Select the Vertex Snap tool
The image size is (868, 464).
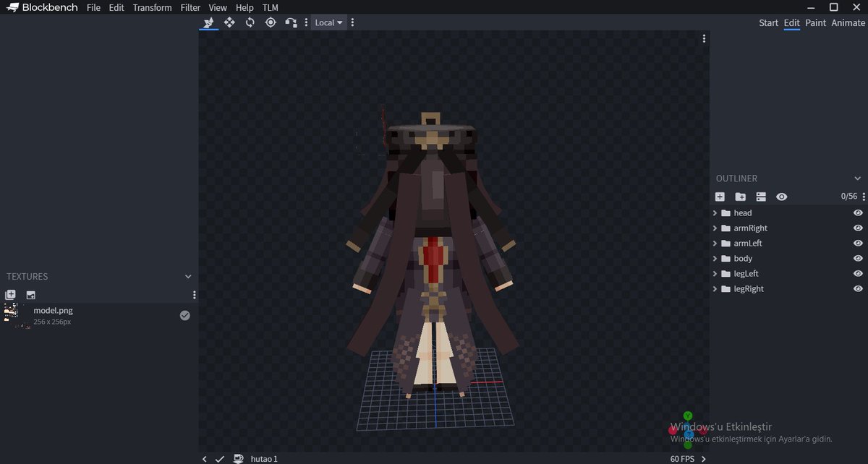pos(291,22)
